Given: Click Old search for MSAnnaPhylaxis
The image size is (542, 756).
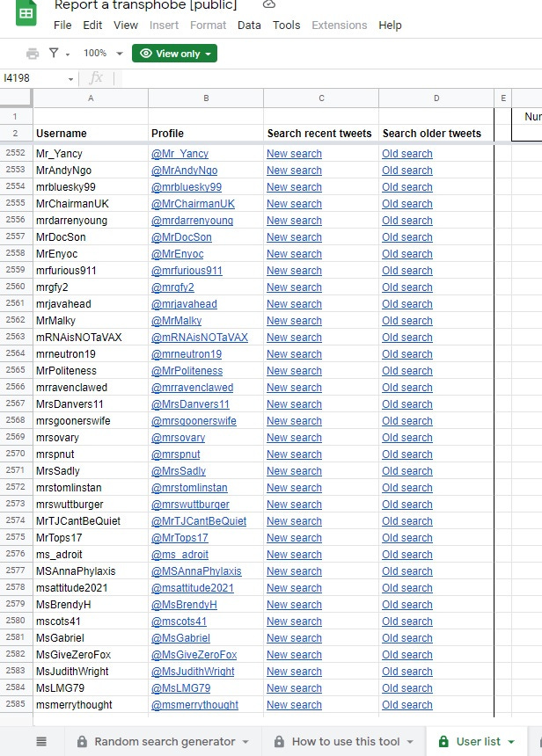Looking at the screenshot, I should [406, 571].
